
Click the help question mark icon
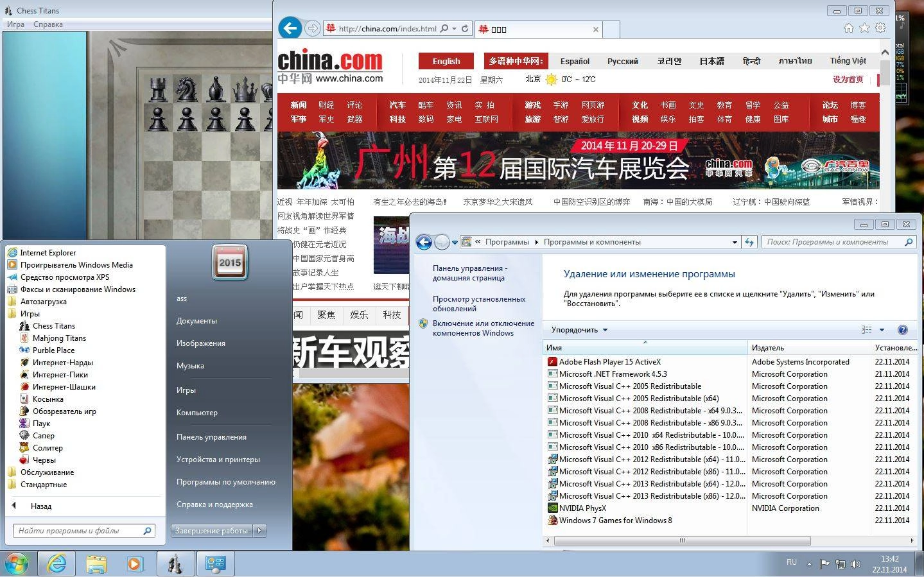(x=902, y=330)
